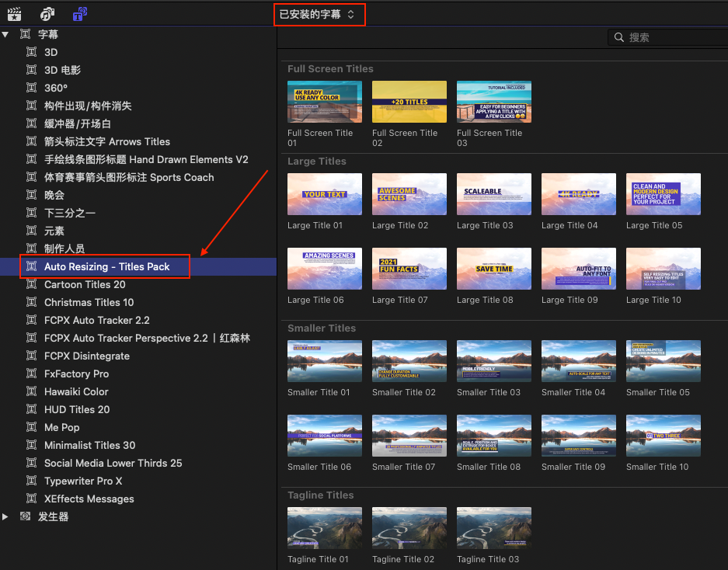Click the 搜索 search field
Image resolution: width=728 pixels, height=570 pixels.
667,37
